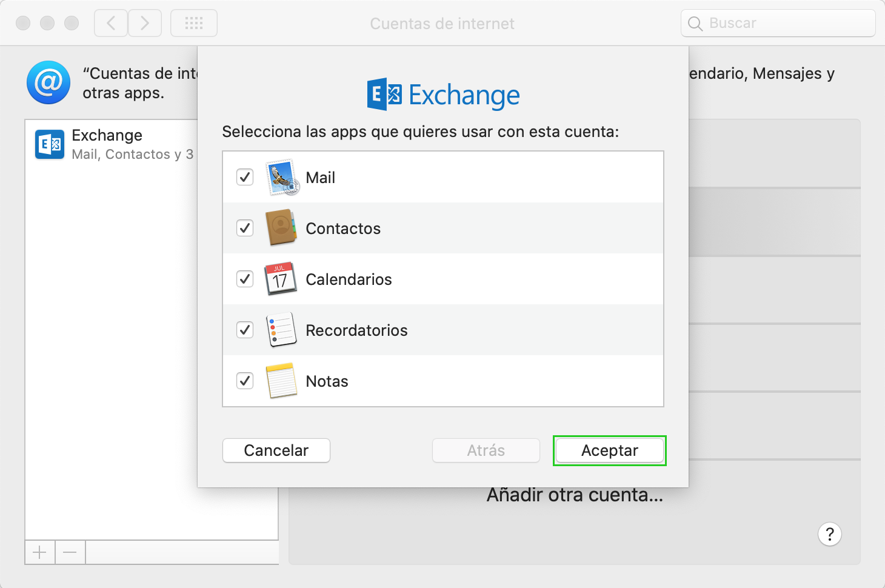The width and height of the screenshot is (885, 588).
Task: Show all preferences with grid icon
Action: pyautogui.click(x=194, y=24)
